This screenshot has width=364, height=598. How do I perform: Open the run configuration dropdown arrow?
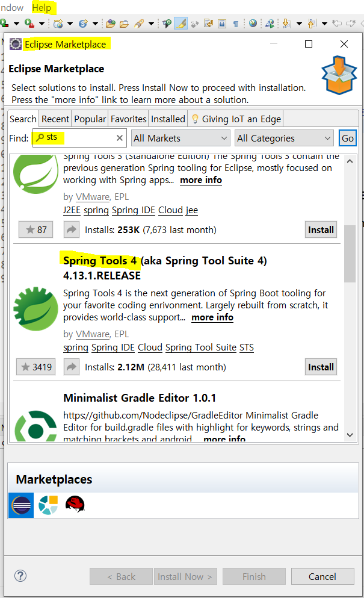[16, 23]
